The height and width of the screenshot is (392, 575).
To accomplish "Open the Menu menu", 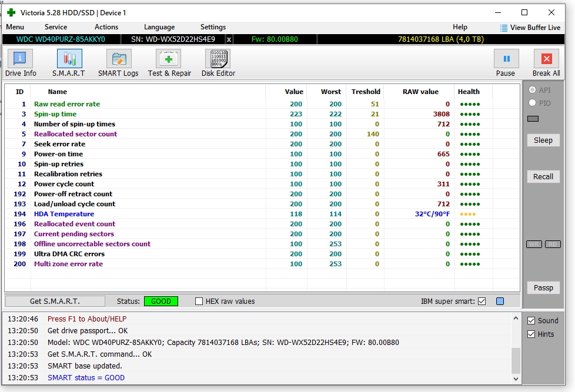I will [x=15, y=27].
